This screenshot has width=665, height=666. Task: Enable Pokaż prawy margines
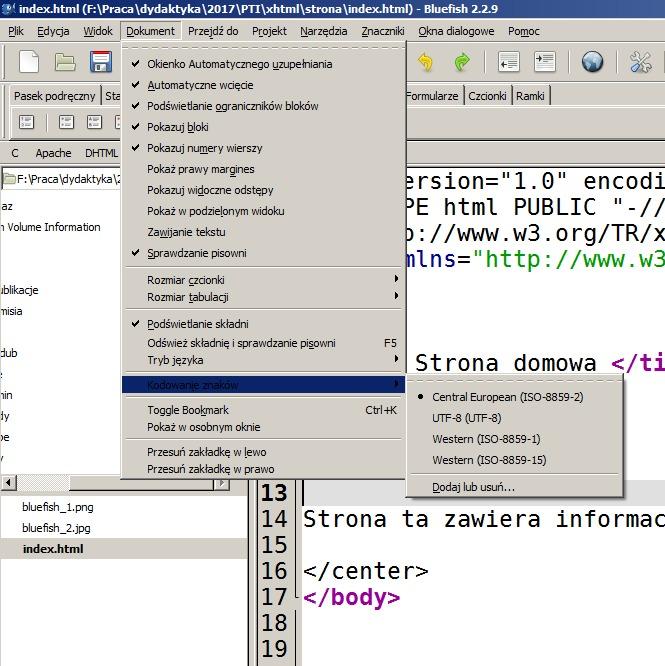[x=263, y=169]
